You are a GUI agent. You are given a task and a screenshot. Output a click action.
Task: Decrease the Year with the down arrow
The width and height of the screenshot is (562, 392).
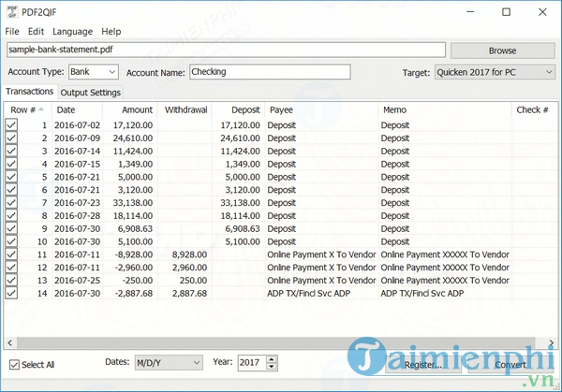272,367
